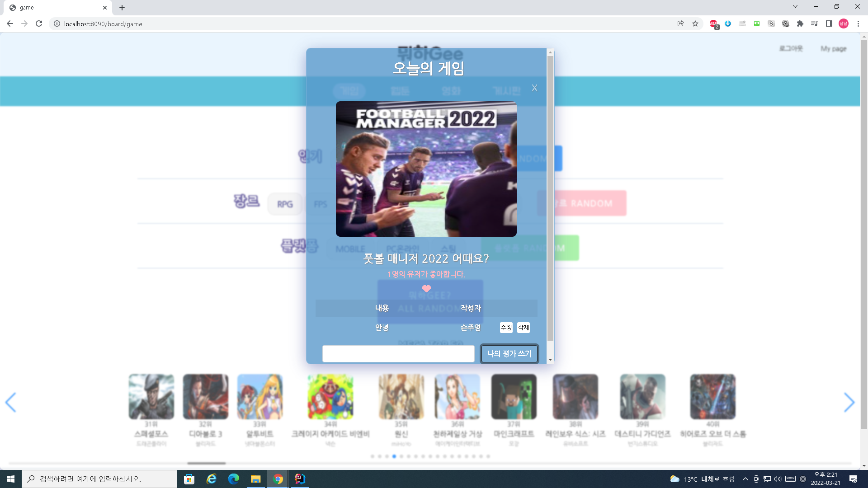Open a new browser tab
Screen dimensions: 868x488
pos(122,8)
